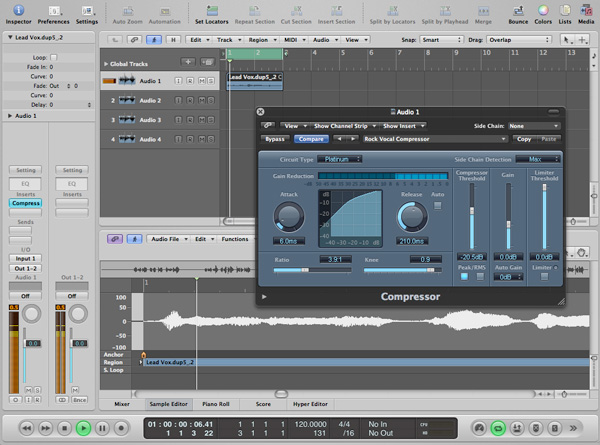Open the Arrange Track menu
This screenshot has height=445, width=600.
click(227, 40)
